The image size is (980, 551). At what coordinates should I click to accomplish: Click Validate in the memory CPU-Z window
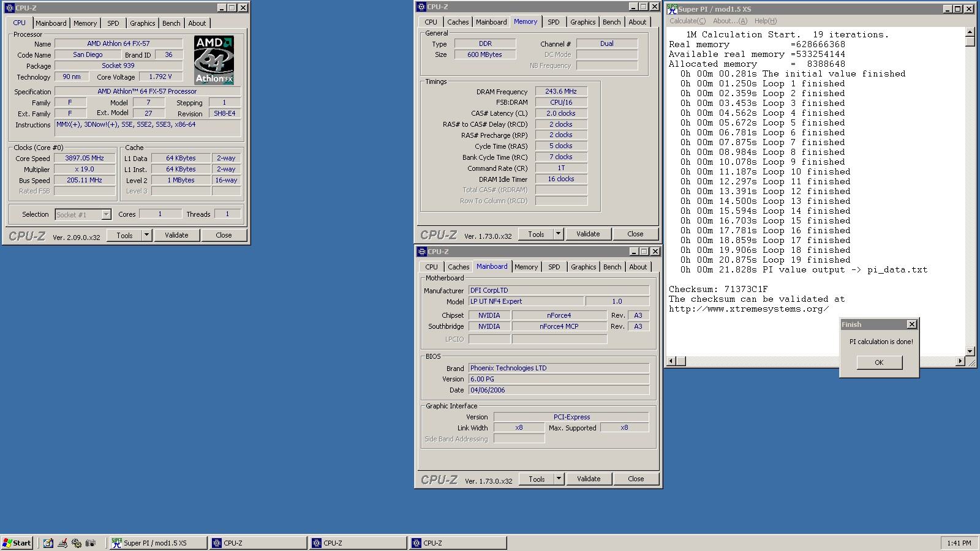tap(588, 234)
